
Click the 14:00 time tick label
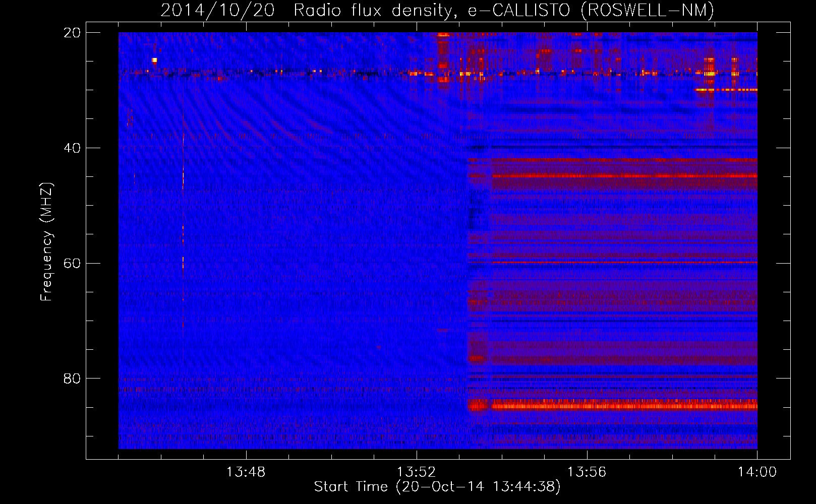tap(757, 472)
